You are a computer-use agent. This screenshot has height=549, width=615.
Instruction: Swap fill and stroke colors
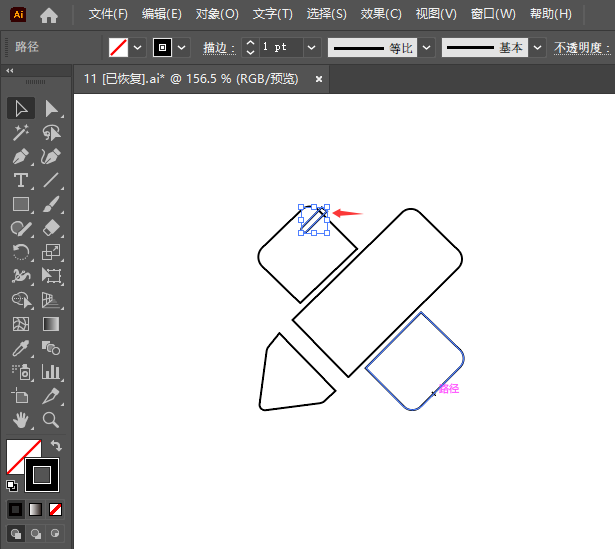(x=57, y=446)
